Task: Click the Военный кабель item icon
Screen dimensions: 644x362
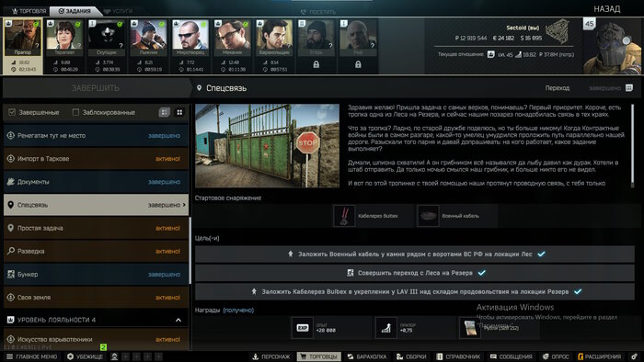Action: 428,216
